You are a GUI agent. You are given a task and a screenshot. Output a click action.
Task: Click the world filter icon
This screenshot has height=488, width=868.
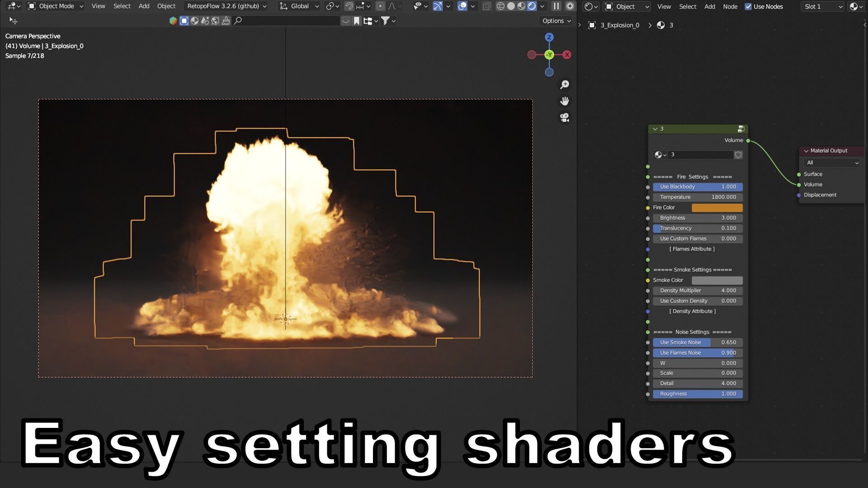point(215,21)
